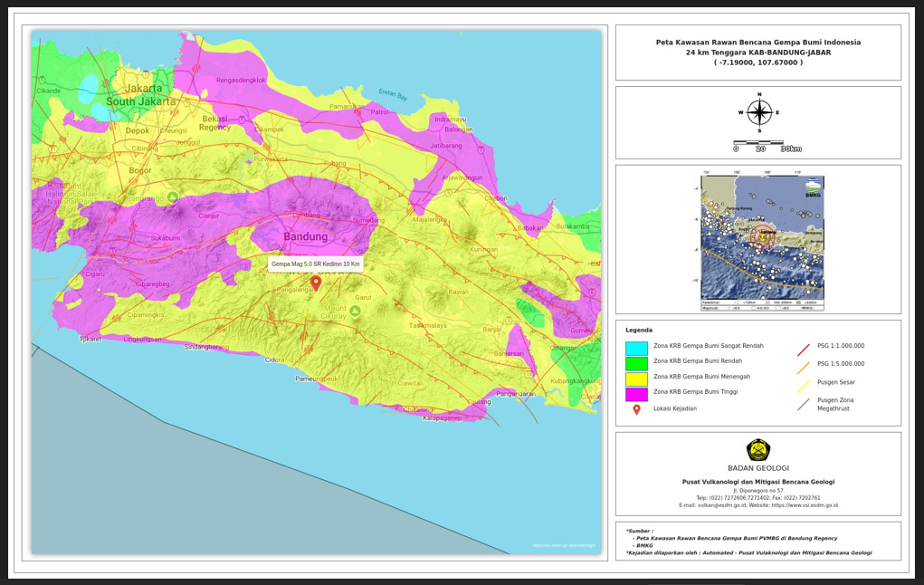Click the Badan Geologi emblem logo
The image size is (924, 585).
coord(758,450)
